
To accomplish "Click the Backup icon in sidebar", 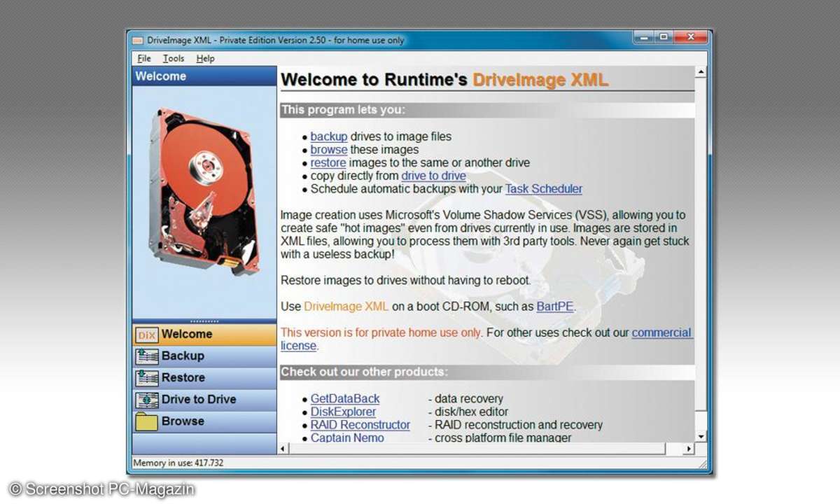I will coord(146,356).
